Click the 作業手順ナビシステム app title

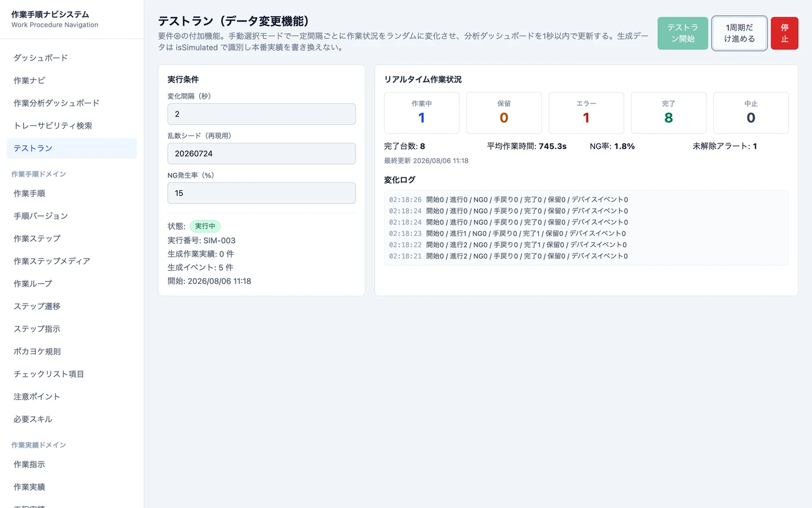(x=50, y=15)
